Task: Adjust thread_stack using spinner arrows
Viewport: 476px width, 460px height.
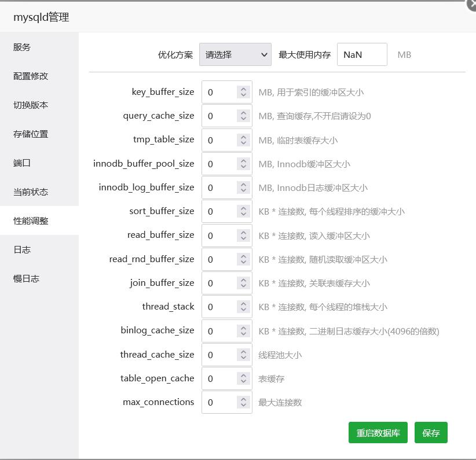Action: (x=243, y=307)
